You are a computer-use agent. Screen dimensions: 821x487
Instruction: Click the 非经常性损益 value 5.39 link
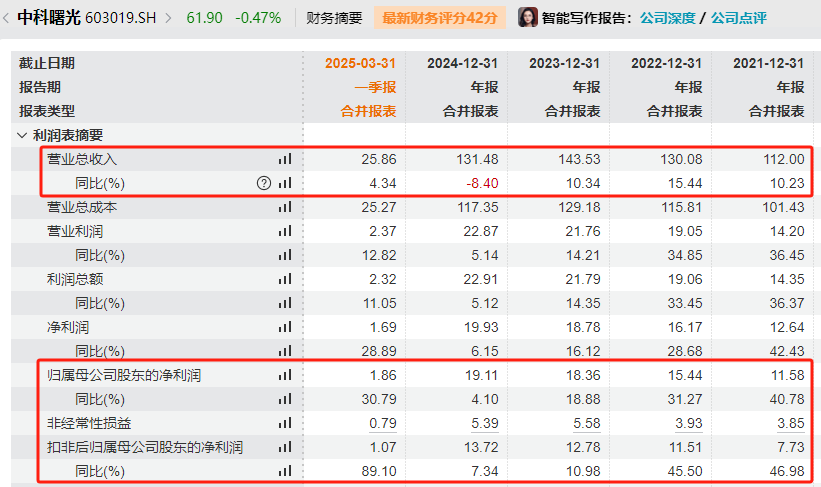tap(485, 423)
